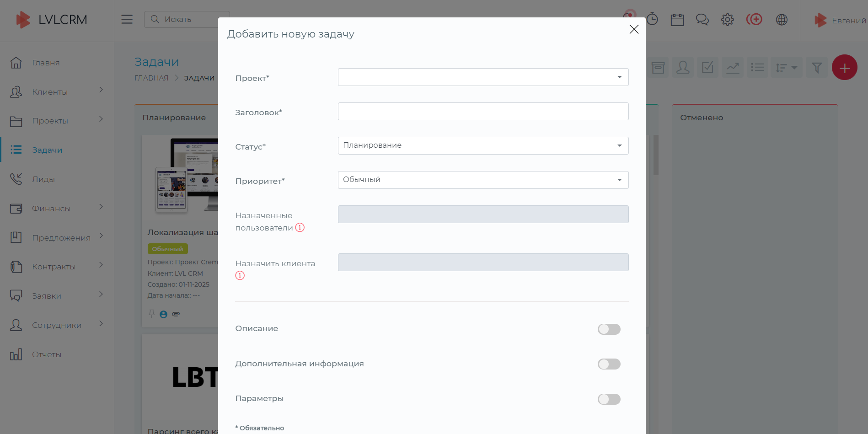Click into the Заголовок text field
The height and width of the screenshot is (434, 868).
483,112
